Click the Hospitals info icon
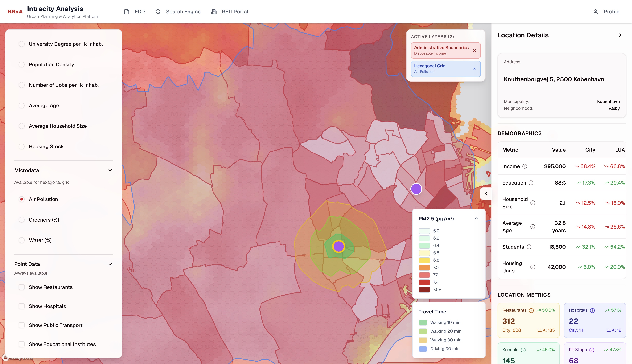The height and width of the screenshot is (364, 632). [x=592, y=311]
